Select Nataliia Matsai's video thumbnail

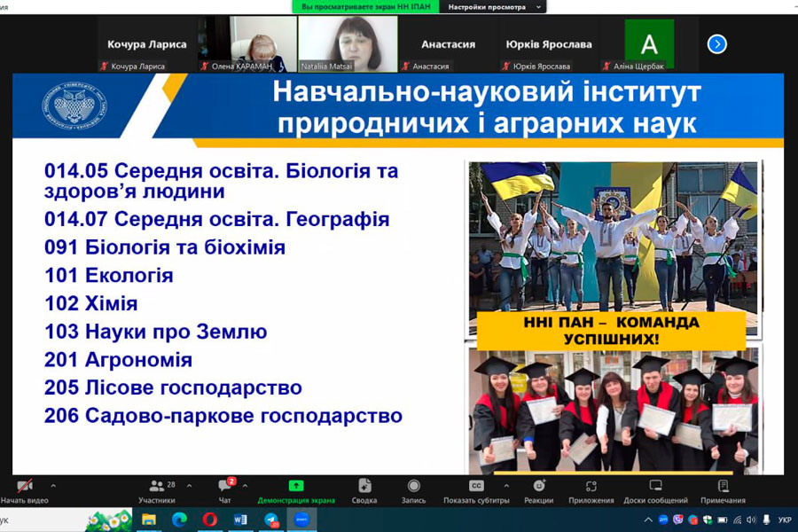point(347,43)
